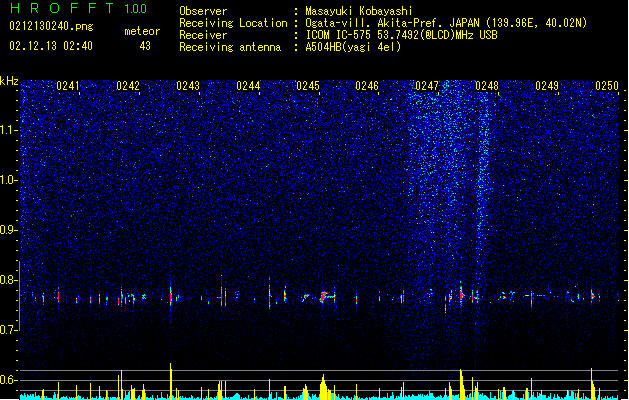The height and width of the screenshot is (400, 629).
Task: Click the 0243 time marker
Action: pos(188,86)
